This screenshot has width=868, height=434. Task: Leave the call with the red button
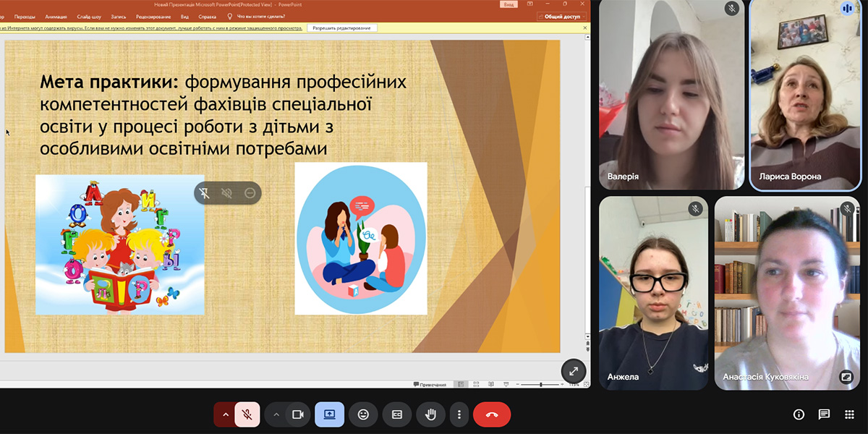tap(492, 414)
